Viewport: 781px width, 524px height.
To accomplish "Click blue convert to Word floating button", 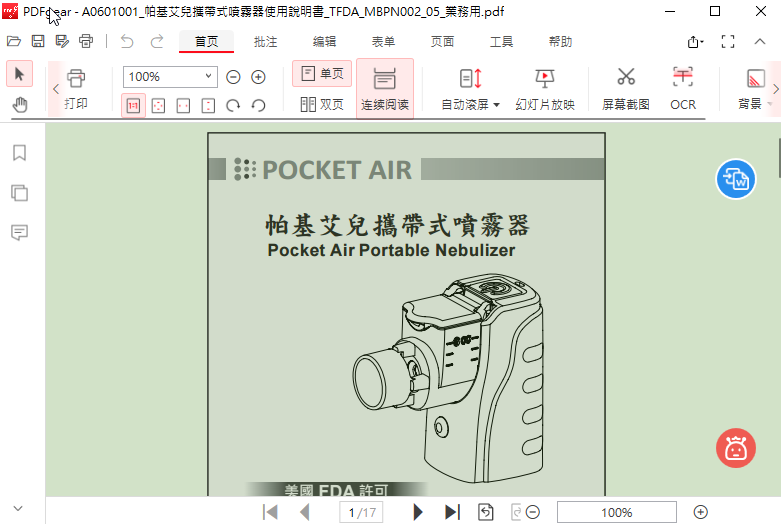I will [x=736, y=179].
